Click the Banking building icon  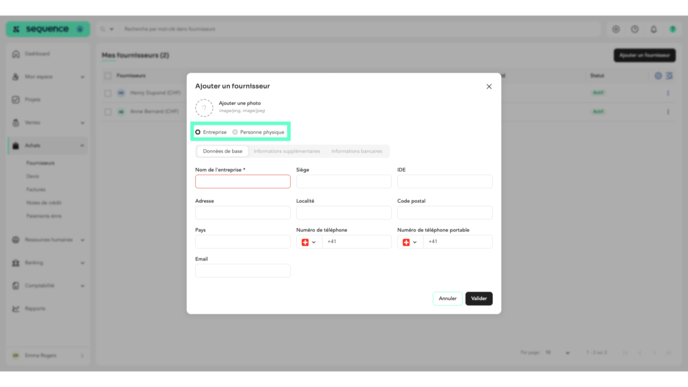point(16,263)
